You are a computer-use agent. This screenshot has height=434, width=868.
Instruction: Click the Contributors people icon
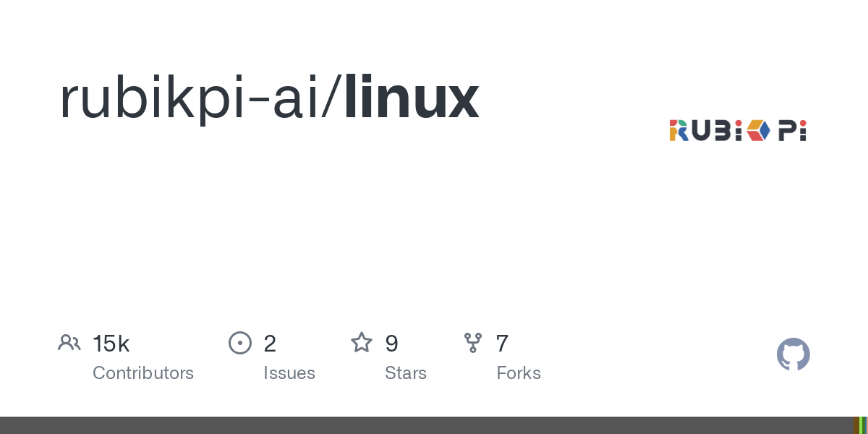click(x=69, y=343)
